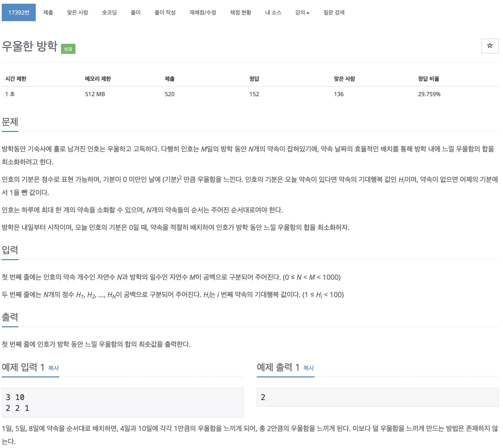Open the 강의 dropdown menu
503x448 pixels.
coord(302,13)
